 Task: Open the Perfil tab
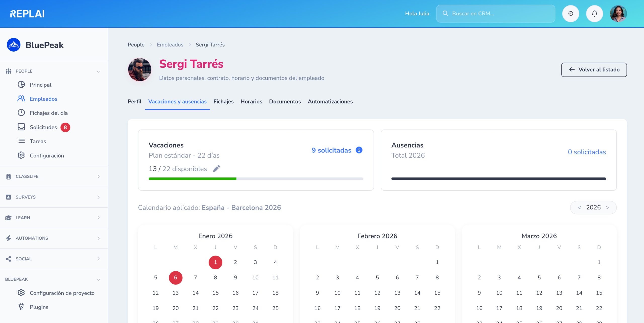pos(135,101)
